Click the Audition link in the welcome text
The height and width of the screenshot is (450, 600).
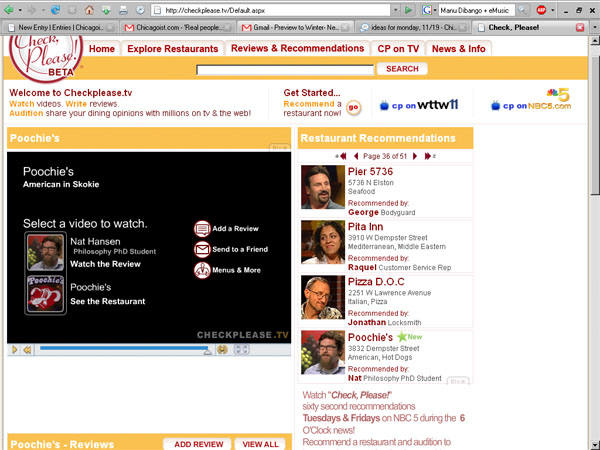pos(26,113)
